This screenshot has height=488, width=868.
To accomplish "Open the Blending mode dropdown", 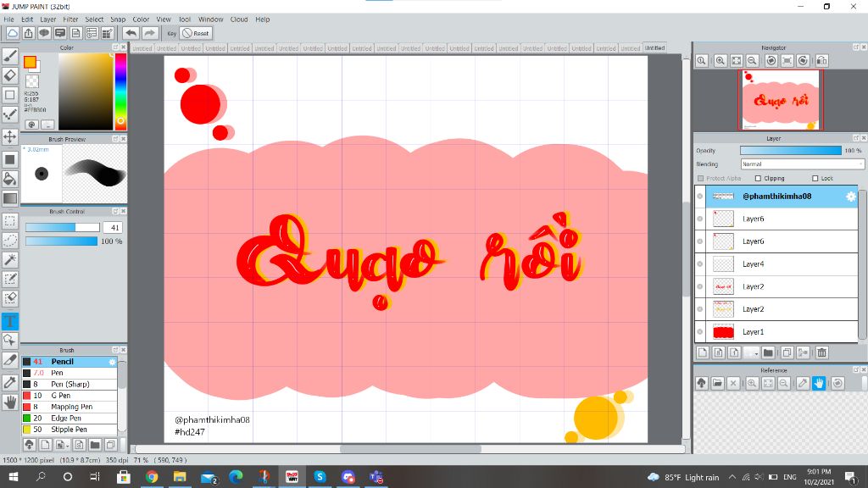I will pos(802,164).
